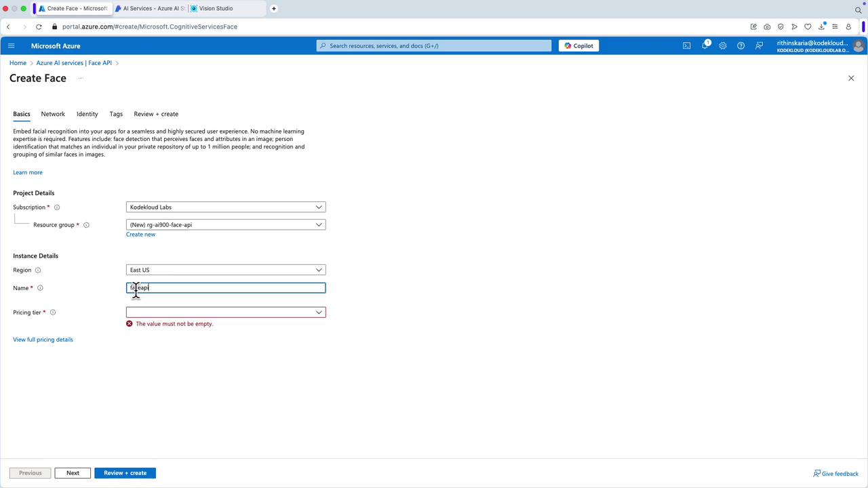Screen dimensions: 868x488
Task: Open the notifications bell
Action: [705, 46]
